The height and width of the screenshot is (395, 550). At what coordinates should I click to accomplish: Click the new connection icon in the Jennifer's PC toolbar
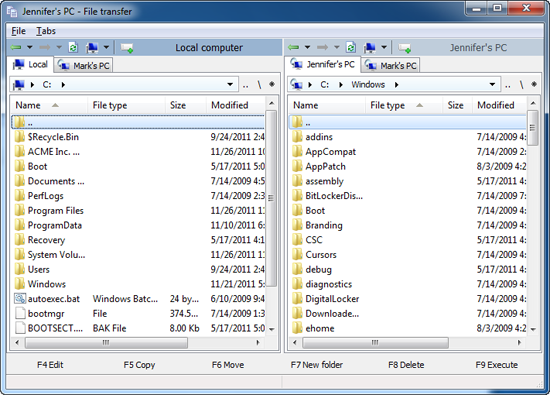[404, 48]
